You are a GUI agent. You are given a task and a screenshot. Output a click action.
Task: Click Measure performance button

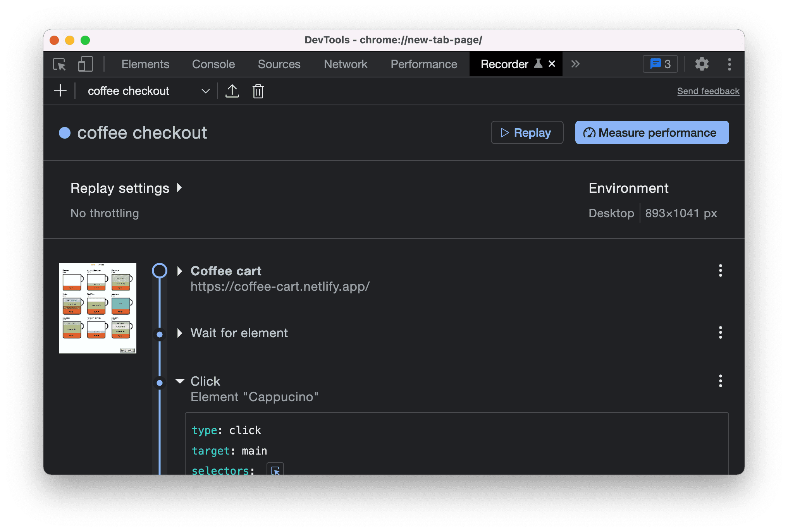coord(651,132)
